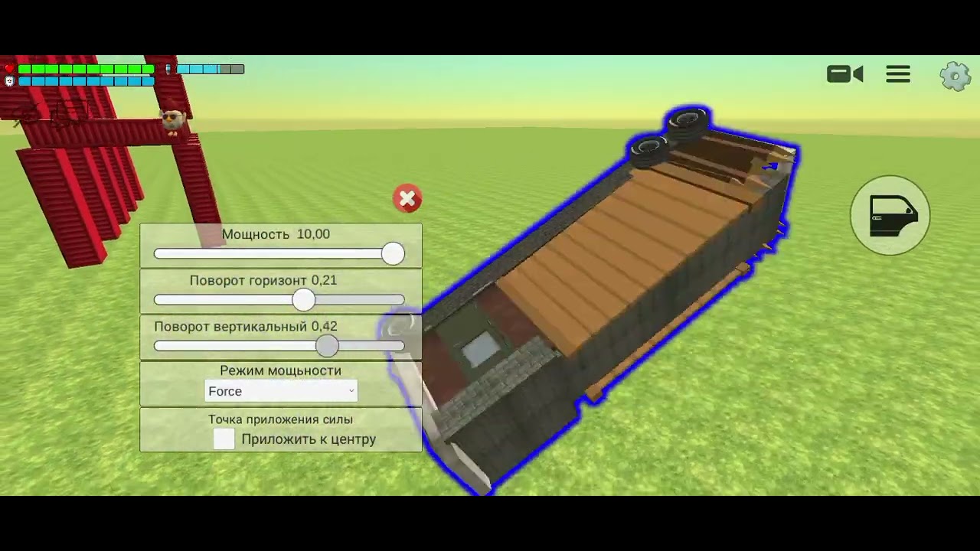Switch camera view with the camera icon
Viewport: 980px width, 551px height.
844,74
